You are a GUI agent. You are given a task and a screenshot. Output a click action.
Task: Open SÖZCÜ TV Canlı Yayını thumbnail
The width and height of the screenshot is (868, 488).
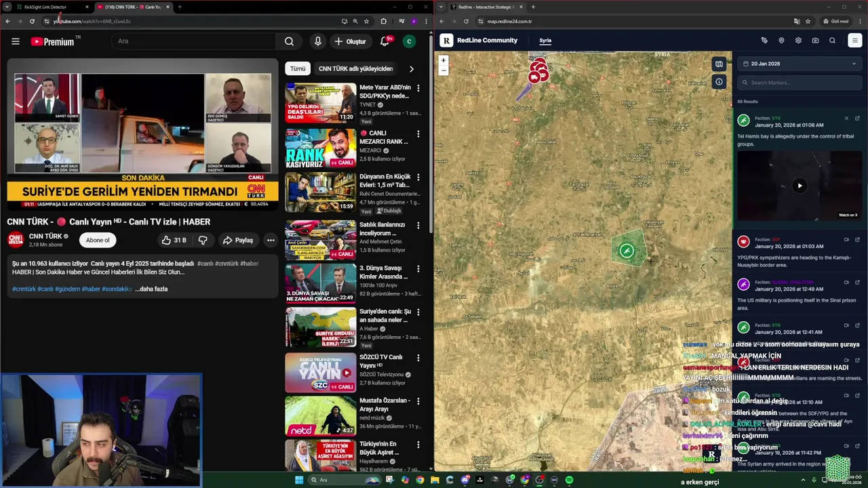[x=321, y=373]
